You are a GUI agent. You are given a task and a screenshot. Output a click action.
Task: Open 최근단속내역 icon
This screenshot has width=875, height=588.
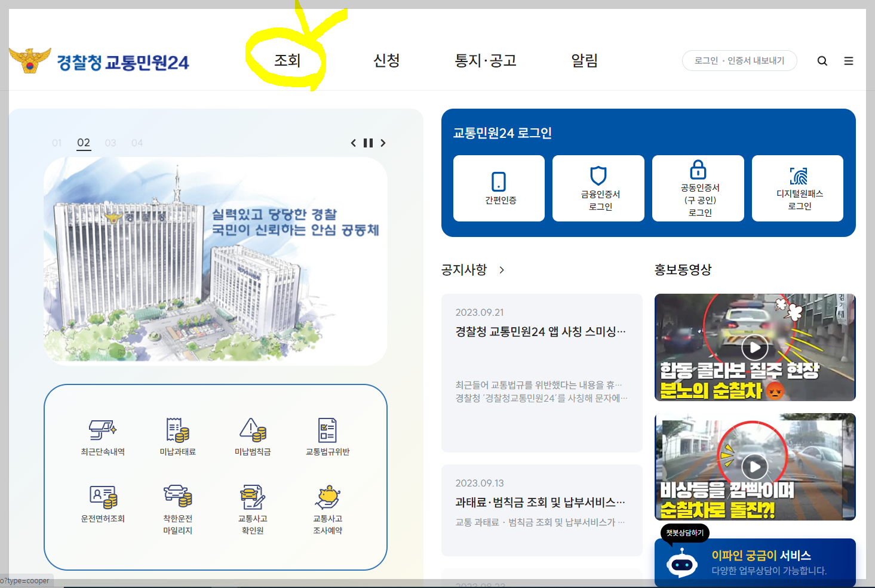pos(103,438)
